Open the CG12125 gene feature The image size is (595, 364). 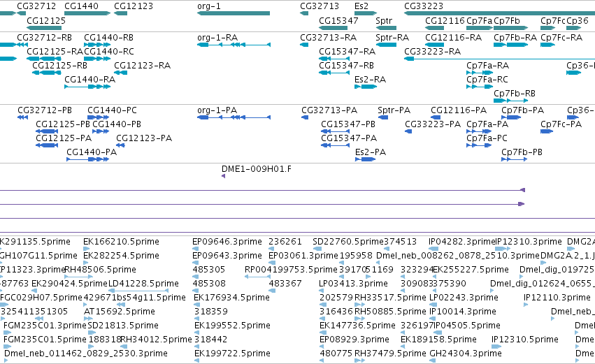click(44, 28)
